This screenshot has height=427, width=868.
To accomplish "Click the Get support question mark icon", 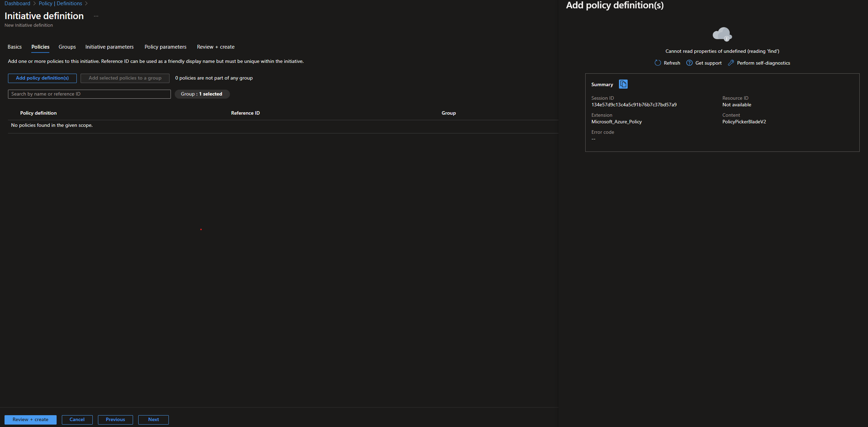I will 689,63.
